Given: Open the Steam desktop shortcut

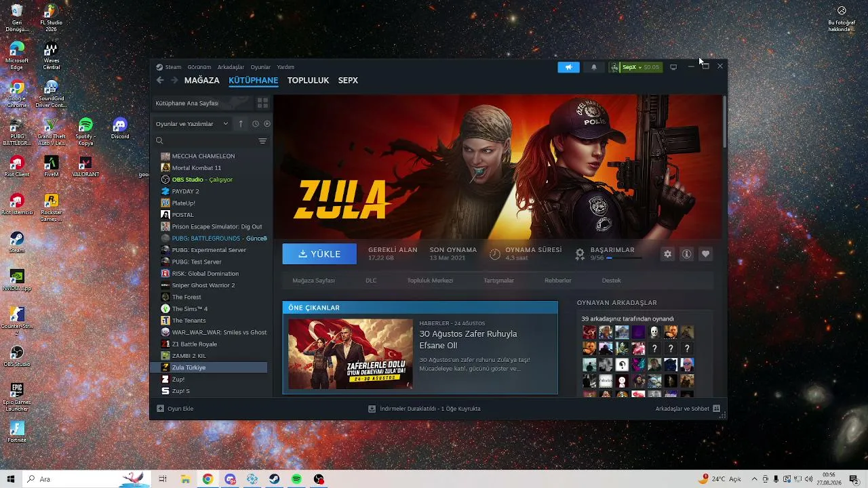Looking at the screenshot, I should [x=17, y=242].
